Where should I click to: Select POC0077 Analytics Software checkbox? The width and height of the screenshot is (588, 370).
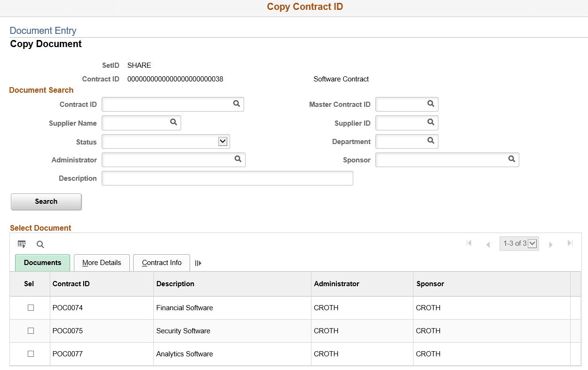pos(30,354)
